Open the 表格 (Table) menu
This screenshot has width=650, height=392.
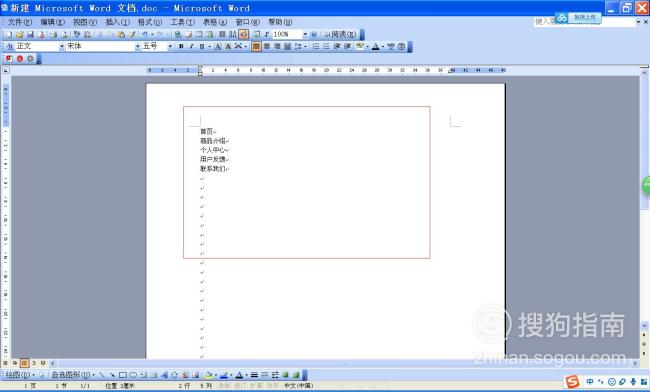215,22
